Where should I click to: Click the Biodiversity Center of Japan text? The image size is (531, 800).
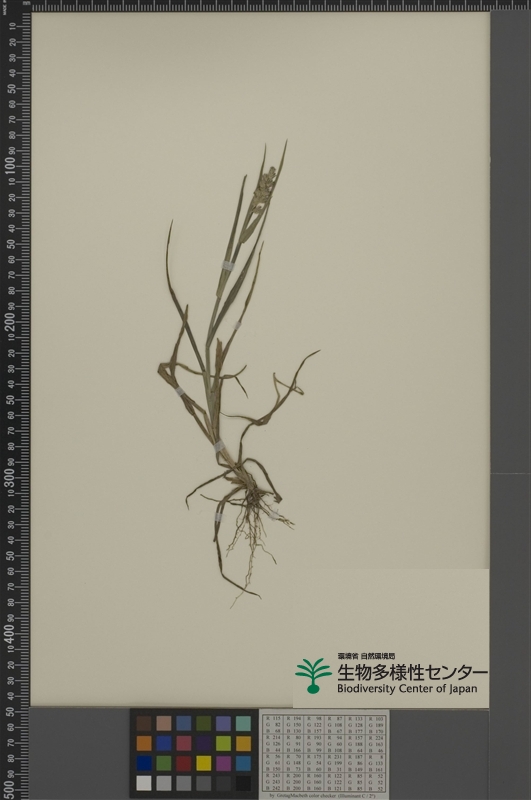pos(407,688)
